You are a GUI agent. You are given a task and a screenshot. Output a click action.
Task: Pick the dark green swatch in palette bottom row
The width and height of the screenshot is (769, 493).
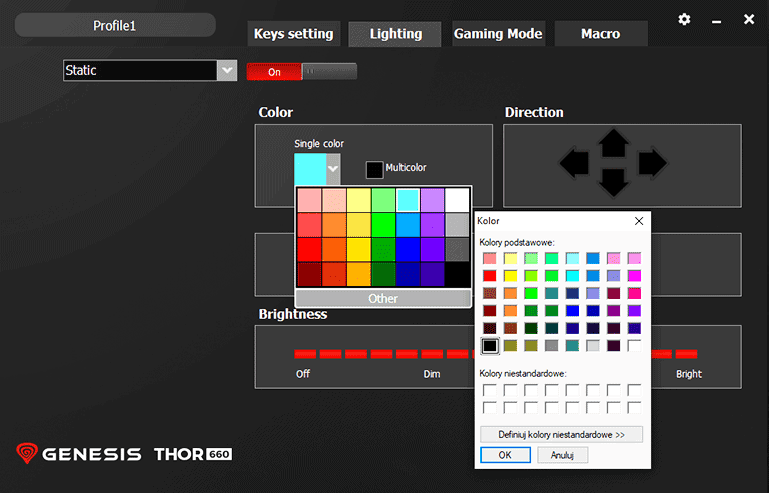[384, 274]
